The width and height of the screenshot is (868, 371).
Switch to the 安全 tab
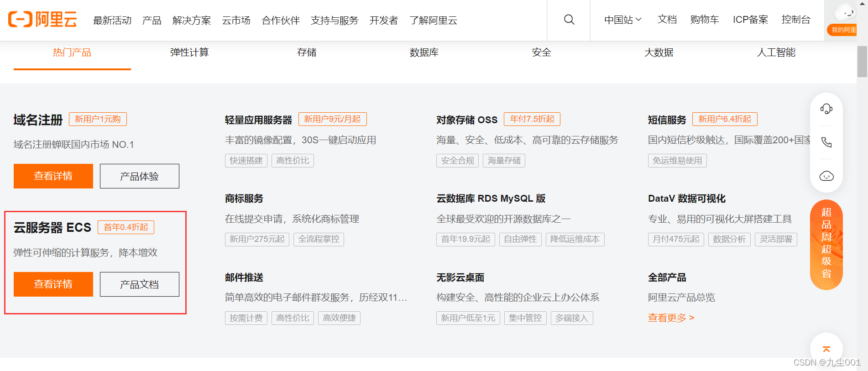click(541, 52)
